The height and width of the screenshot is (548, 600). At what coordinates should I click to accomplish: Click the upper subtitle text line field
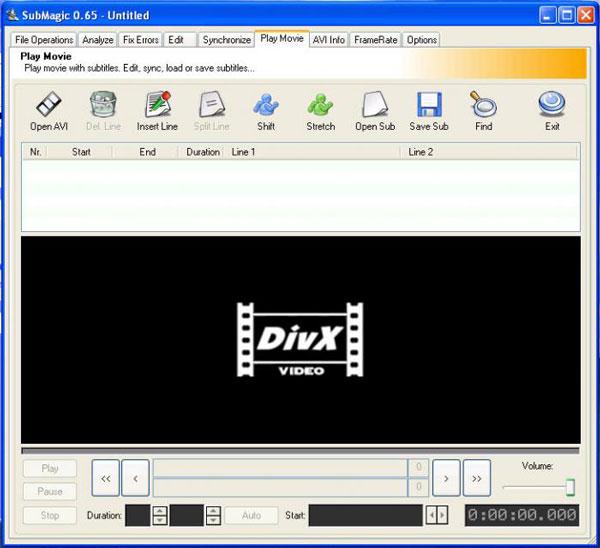[x=280, y=468]
